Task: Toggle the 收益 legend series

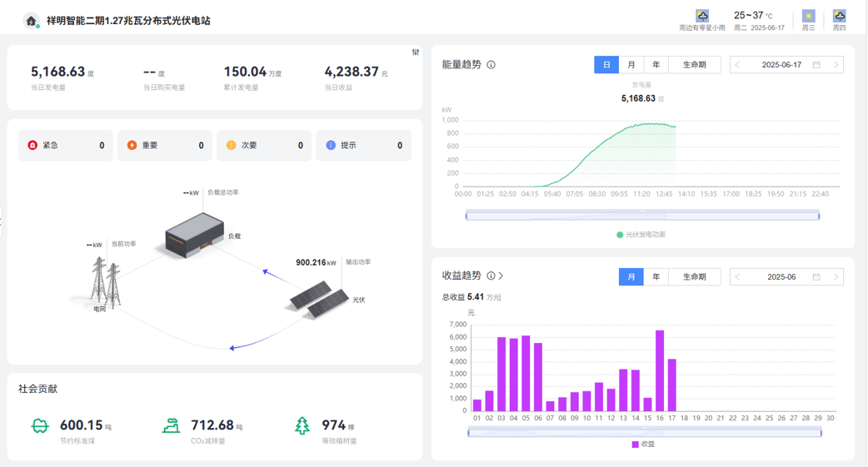Action: 642,445
